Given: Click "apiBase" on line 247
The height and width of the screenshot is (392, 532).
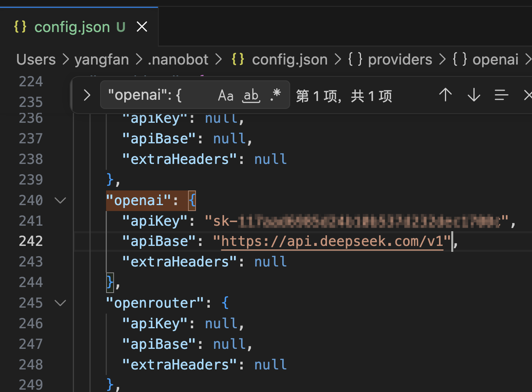Looking at the screenshot, I should (159, 344).
